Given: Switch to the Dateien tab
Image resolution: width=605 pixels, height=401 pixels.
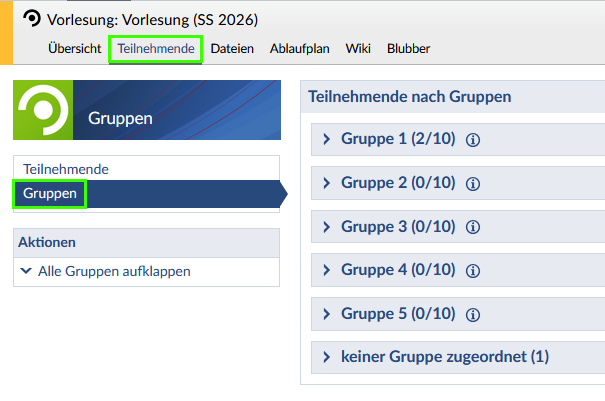Looking at the screenshot, I should point(232,48).
